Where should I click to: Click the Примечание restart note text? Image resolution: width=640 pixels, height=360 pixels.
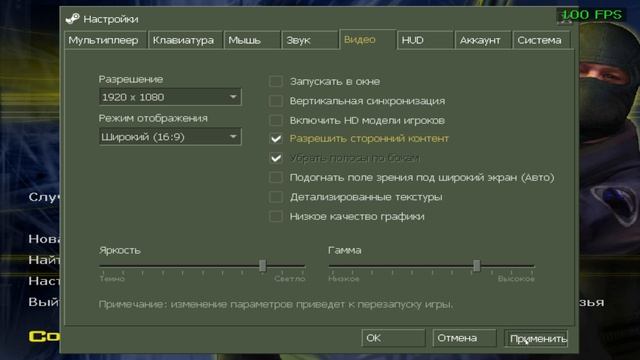(276, 304)
